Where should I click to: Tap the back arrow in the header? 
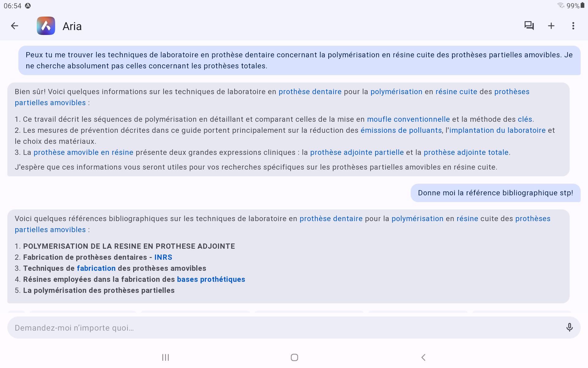(14, 26)
